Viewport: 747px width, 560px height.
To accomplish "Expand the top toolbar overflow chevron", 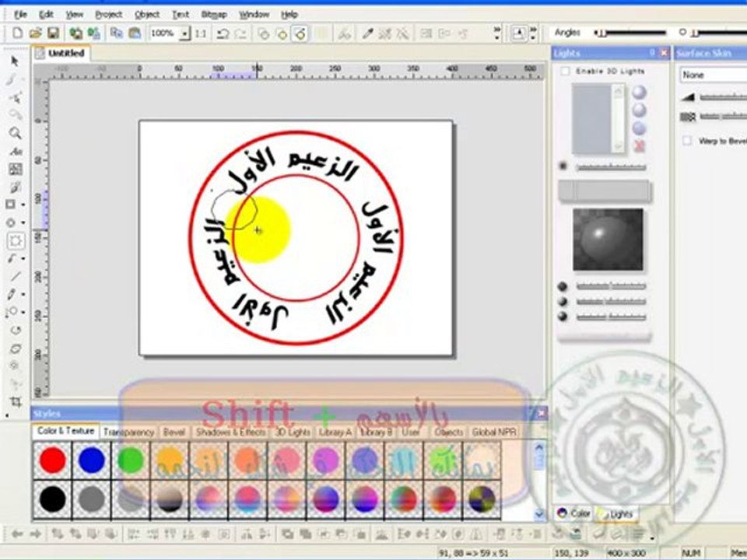I will 497,33.
